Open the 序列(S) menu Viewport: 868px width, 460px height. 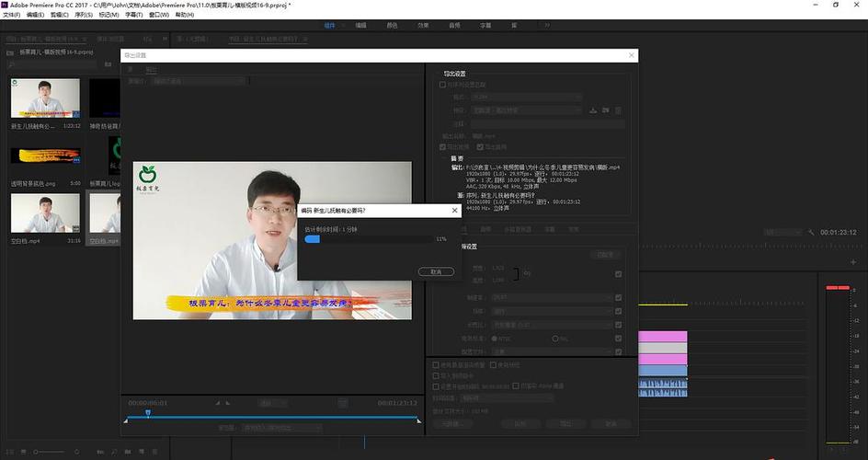pos(84,15)
